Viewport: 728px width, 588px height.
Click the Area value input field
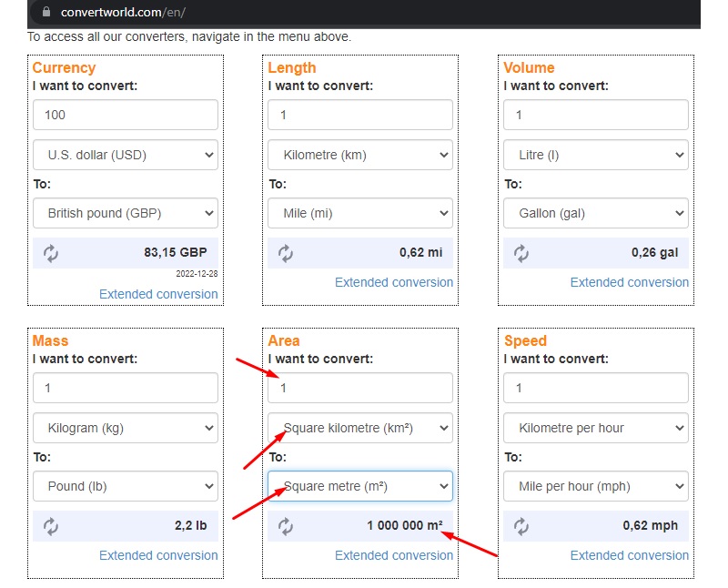(360, 388)
